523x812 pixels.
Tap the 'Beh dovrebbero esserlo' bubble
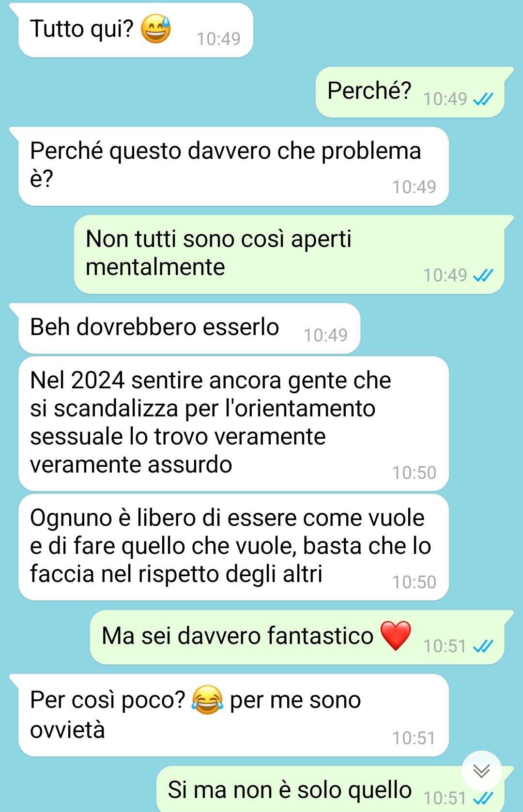click(x=189, y=328)
